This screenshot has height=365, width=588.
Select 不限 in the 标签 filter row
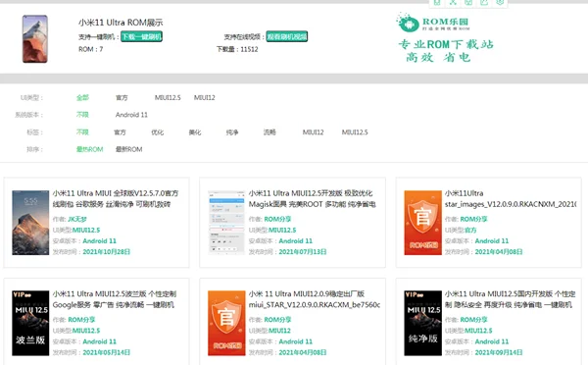click(82, 132)
